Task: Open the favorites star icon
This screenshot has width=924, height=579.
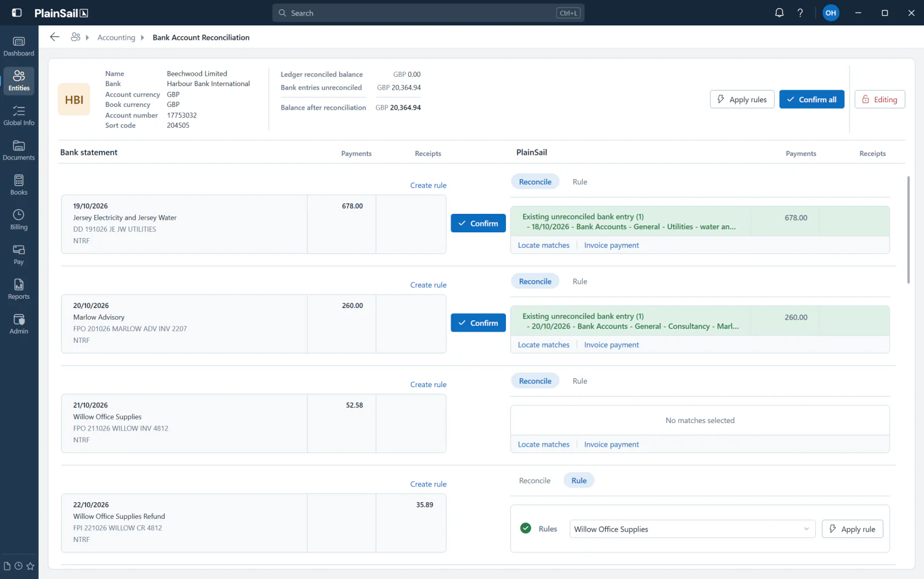Action: click(x=31, y=566)
